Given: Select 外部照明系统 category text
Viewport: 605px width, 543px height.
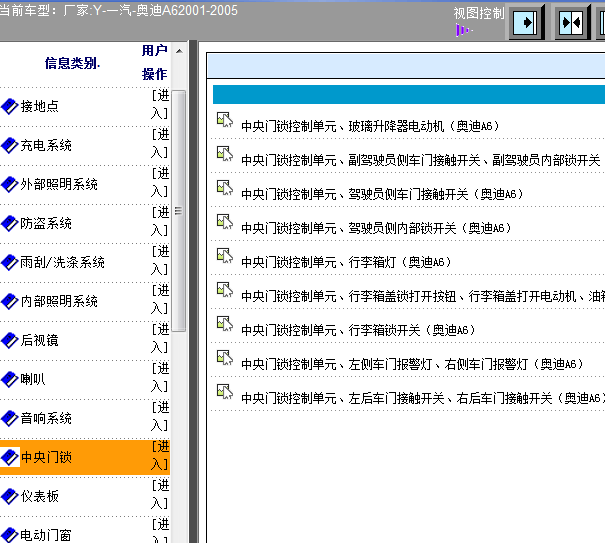Looking at the screenshot, I should [x=59, y=184].
